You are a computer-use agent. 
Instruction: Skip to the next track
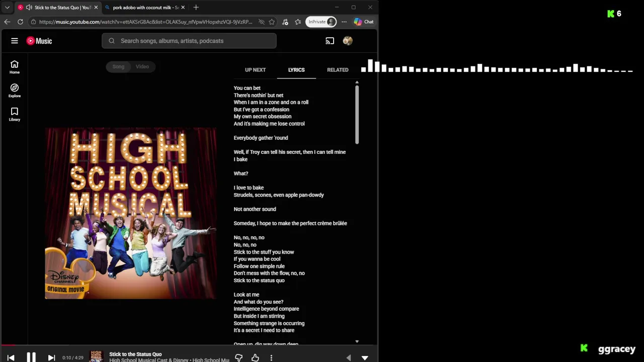pos(51,357)
